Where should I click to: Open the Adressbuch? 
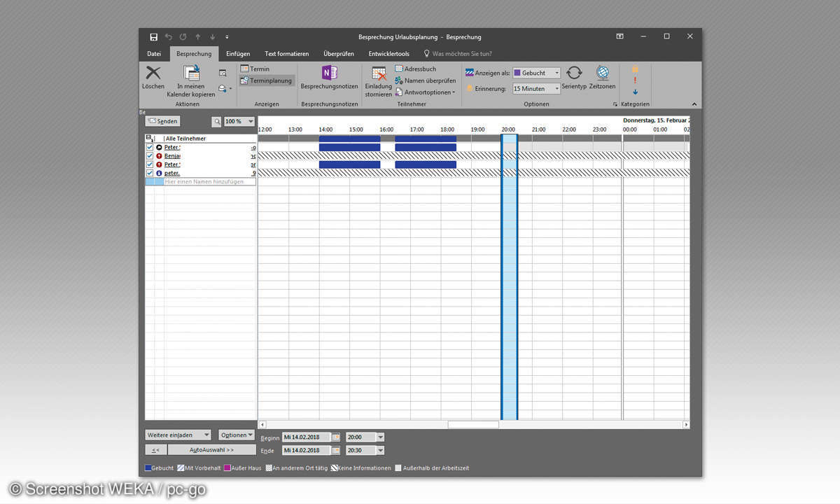coord(416,69)
